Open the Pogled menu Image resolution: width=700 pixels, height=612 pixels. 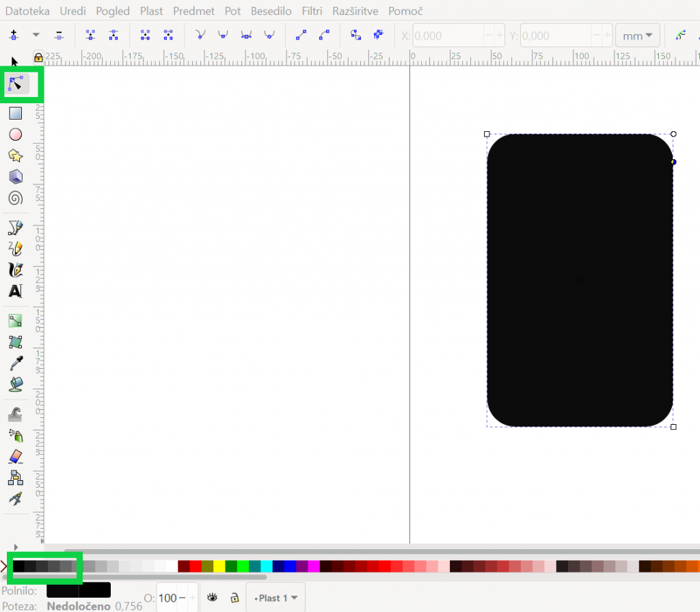(x=113, y=11)
